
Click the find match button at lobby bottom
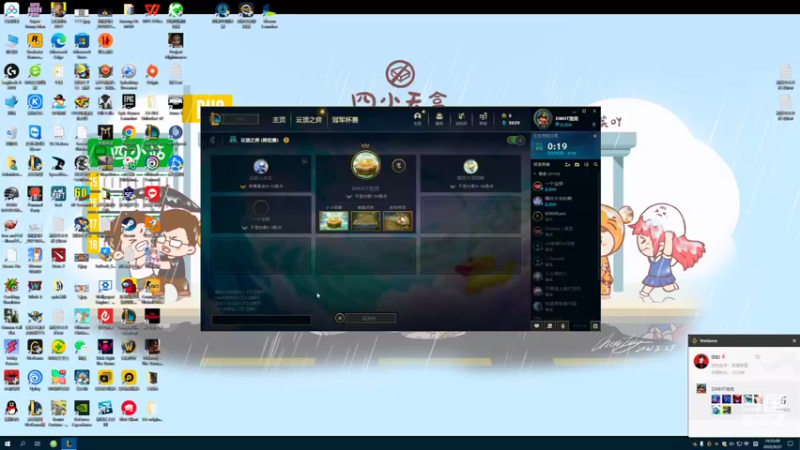370,318
